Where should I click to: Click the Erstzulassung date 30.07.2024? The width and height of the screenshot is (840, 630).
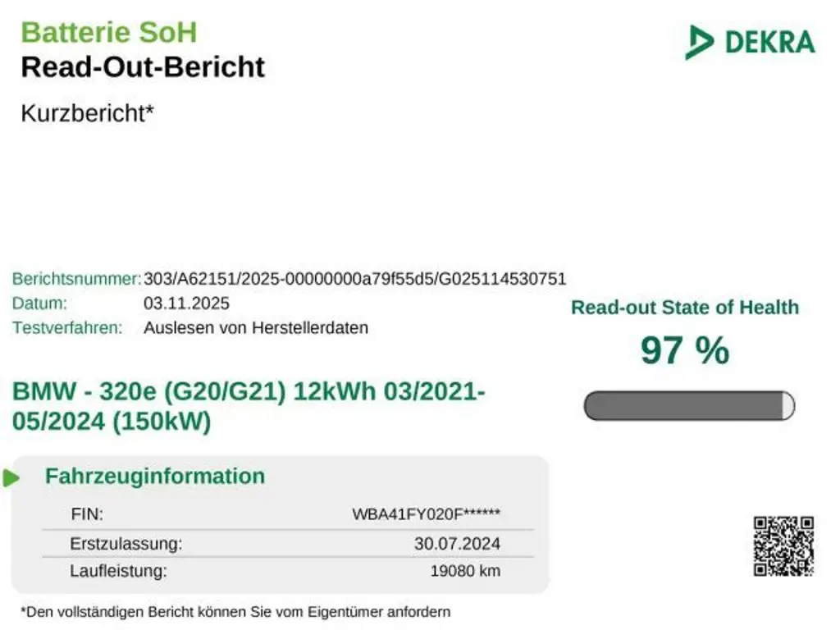(x=457, y=543)
